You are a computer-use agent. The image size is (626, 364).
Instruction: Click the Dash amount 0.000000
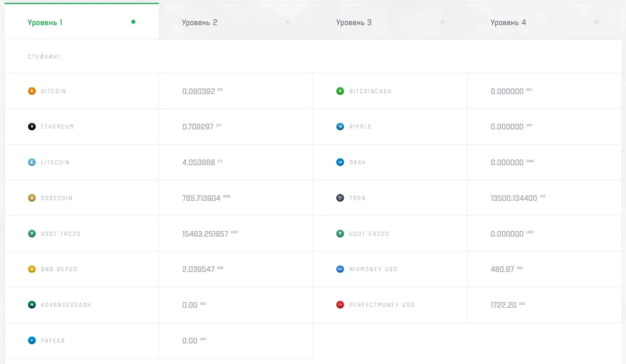coord(507,162)
